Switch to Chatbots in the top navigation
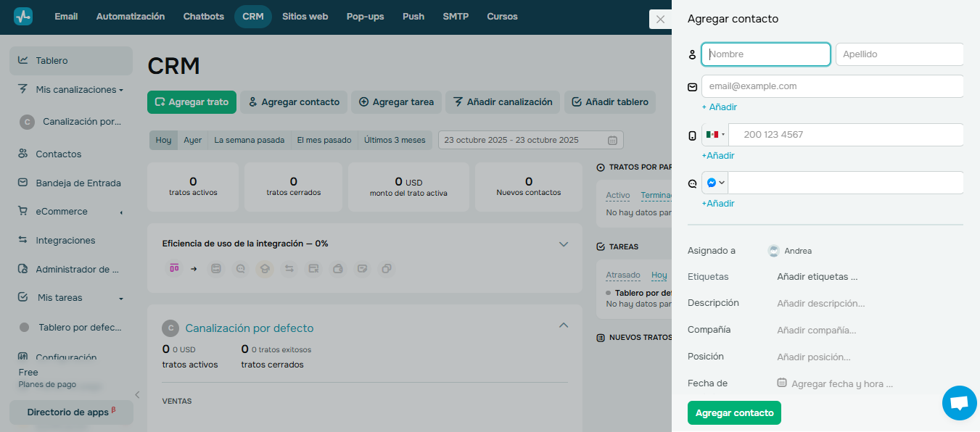980x432 pixels. point(203,16)
